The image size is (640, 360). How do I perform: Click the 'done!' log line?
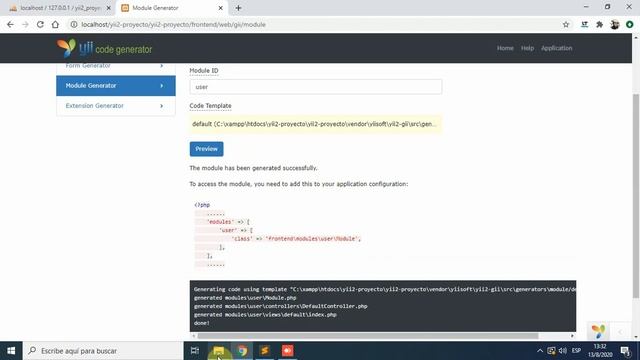(202, 323)
